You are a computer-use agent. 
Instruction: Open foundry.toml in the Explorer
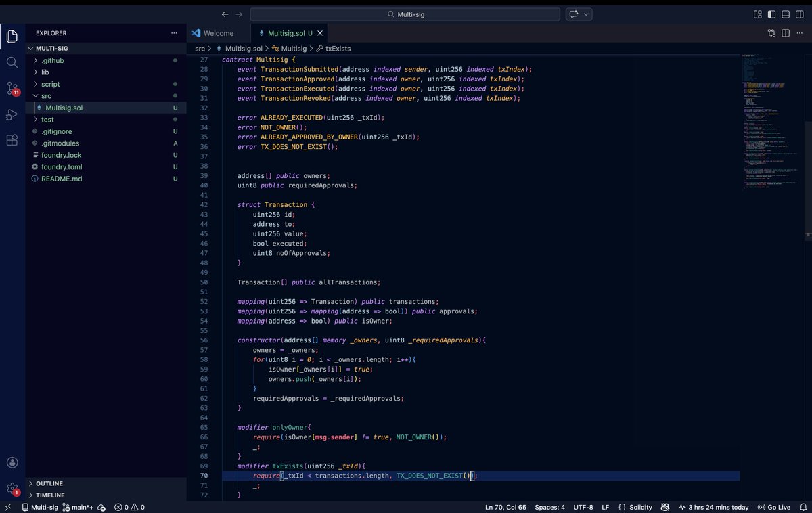click(106, 167)
